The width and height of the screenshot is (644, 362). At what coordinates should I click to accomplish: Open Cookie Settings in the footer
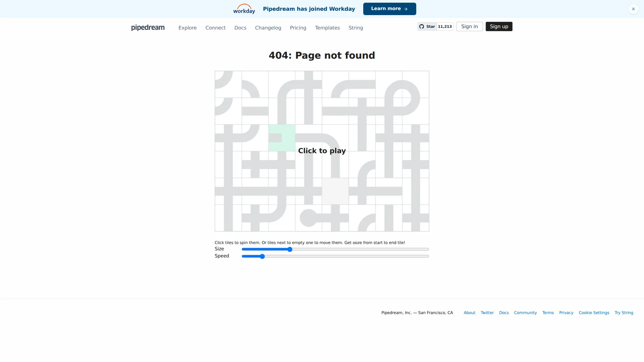[x=593, y=312]
